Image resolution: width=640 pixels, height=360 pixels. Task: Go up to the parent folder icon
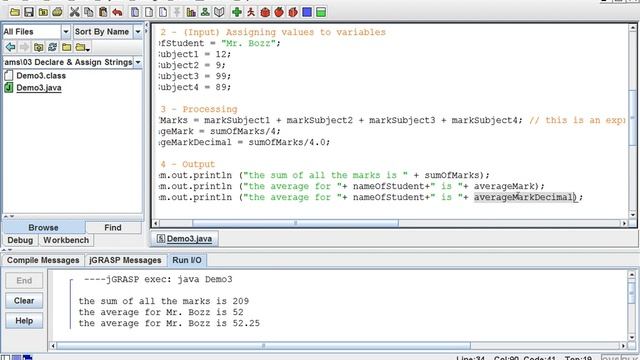pos(38,47)
